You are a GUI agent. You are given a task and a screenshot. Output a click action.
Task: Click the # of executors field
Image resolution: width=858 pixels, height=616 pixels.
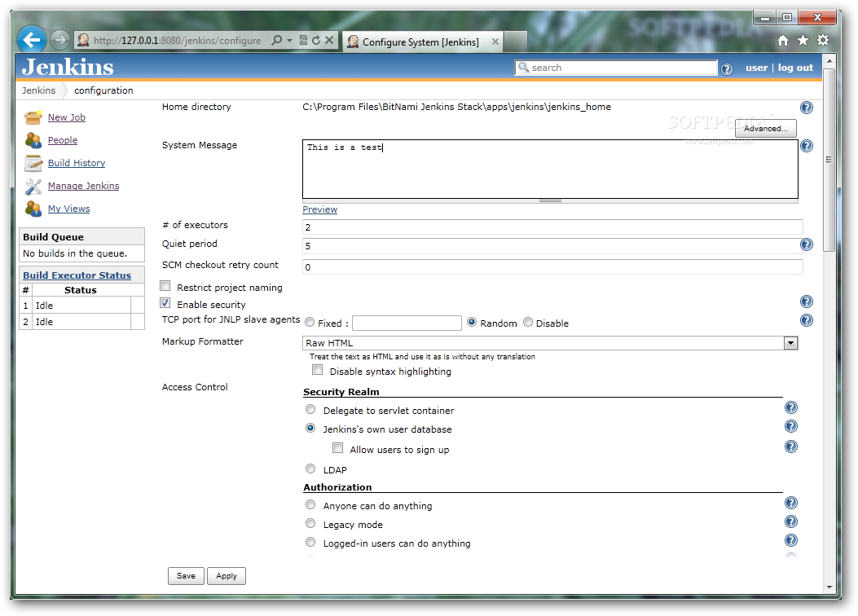(552, 227)
